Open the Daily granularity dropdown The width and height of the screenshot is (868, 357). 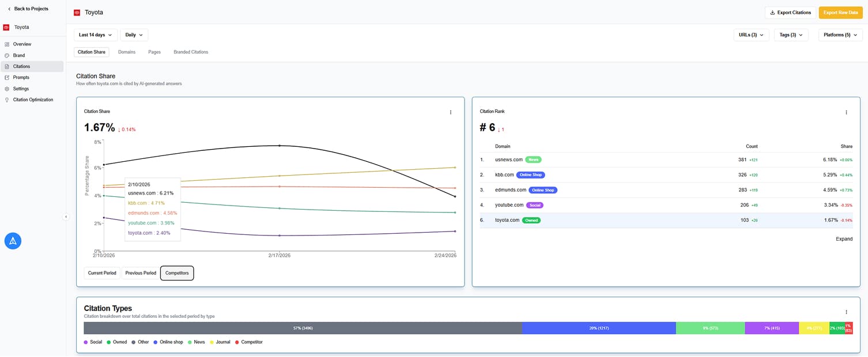coord(134,35)
